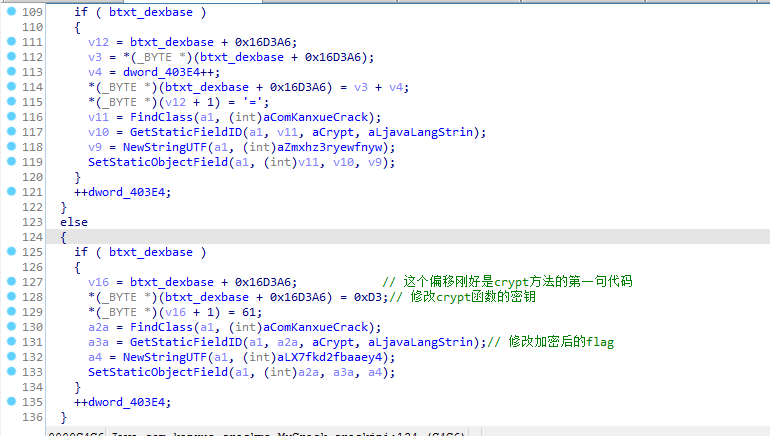Viewport: 770px width, 436px height.
Task: Toggle the breakpoint dot on line 128
Action: point(11,296)
